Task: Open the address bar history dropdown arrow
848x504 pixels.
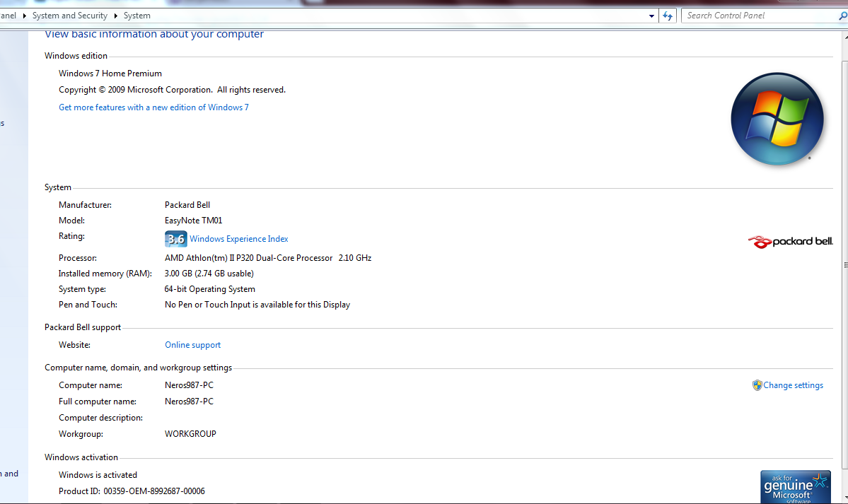Action: tap(651, 16)
